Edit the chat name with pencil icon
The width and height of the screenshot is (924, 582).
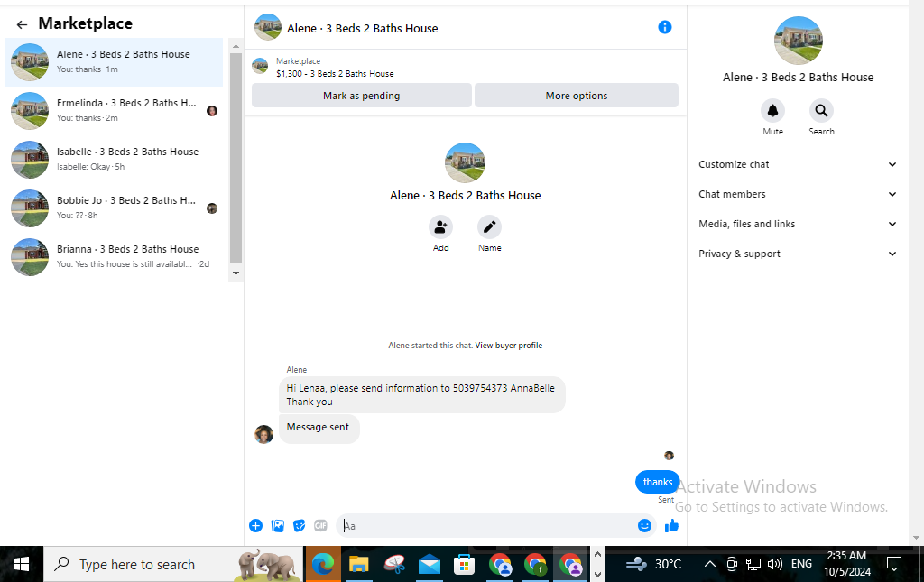[489, 226]
